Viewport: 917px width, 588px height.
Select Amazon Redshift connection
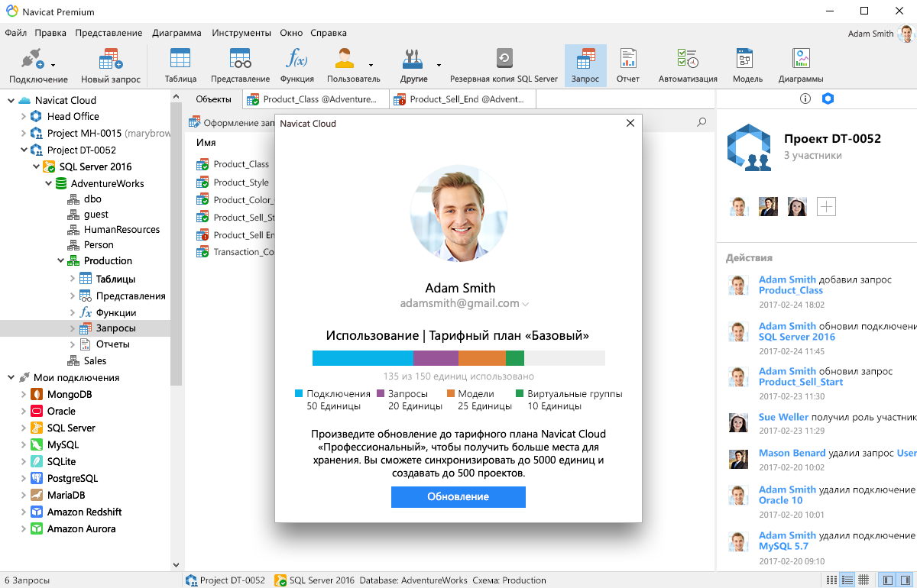point(84,512)
